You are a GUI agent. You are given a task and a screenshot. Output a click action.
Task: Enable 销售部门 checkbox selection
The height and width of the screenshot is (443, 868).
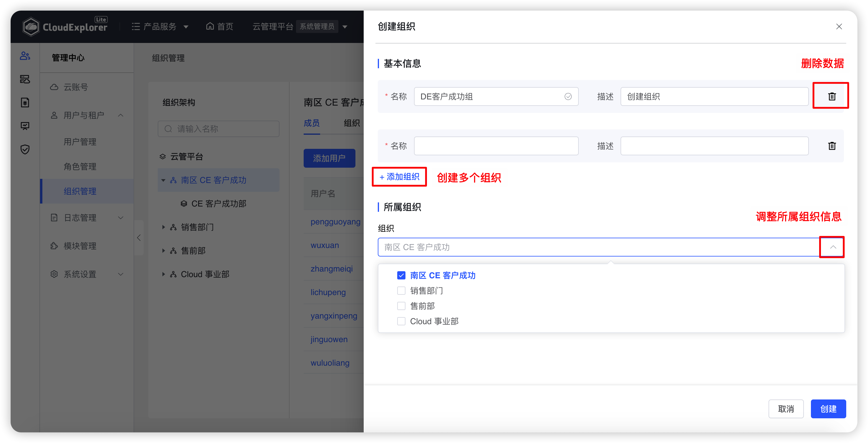[x=401, y=290]
